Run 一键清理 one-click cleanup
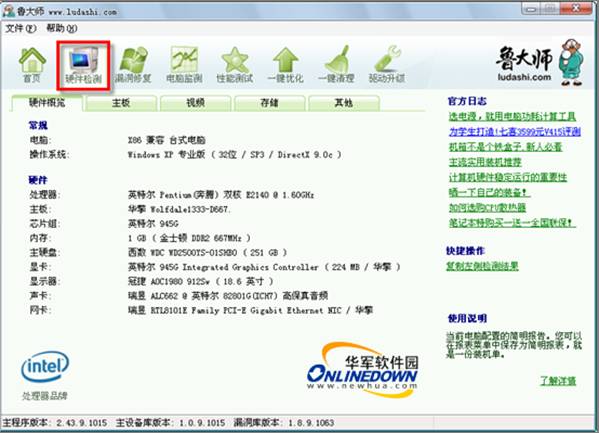This screenshot has width=599, height=433. (336, 65)
